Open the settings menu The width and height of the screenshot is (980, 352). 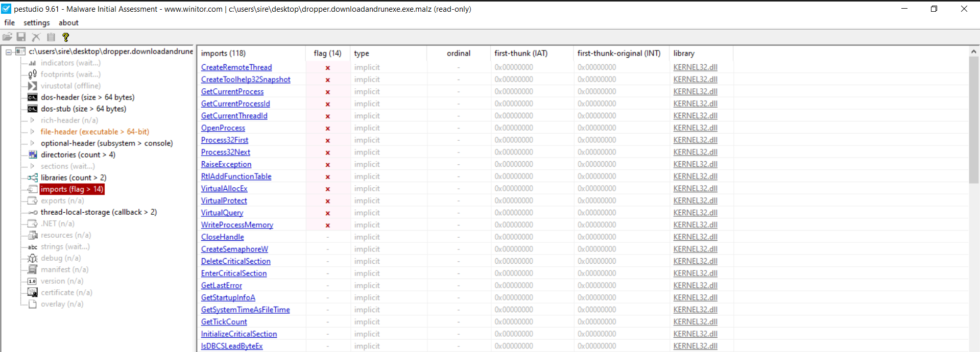click(x=37, y=22)
